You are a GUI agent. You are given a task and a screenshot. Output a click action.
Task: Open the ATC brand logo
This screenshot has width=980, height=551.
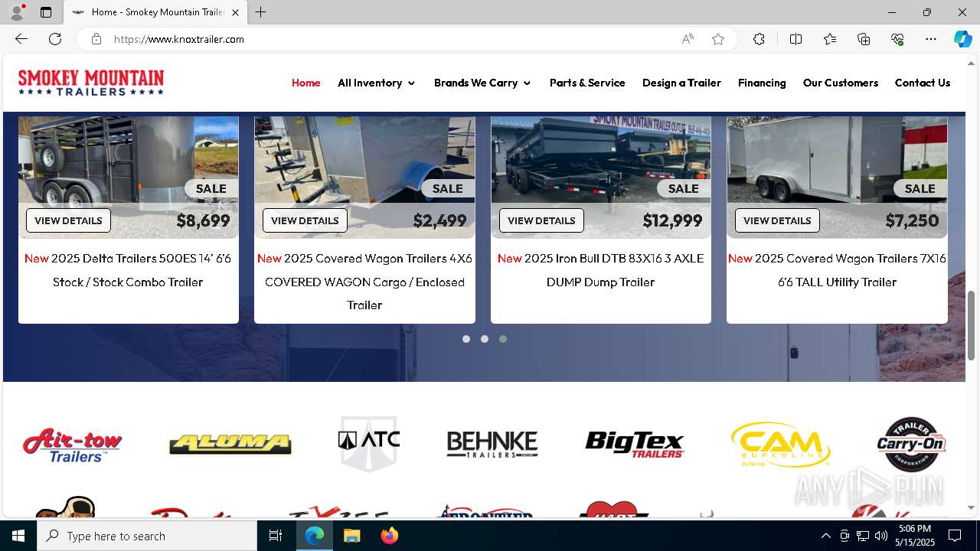point(369,444)
